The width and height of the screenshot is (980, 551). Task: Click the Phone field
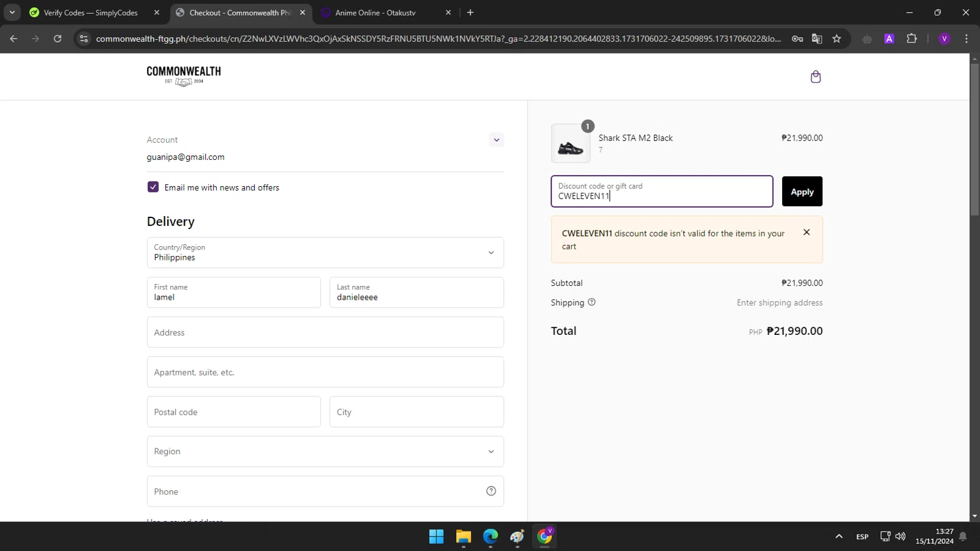[325, 491]
